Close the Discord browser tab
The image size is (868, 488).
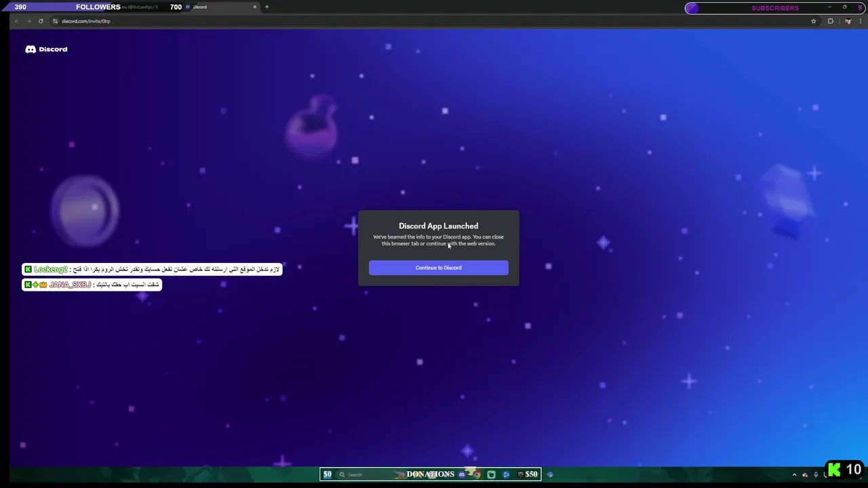(255, 7)
